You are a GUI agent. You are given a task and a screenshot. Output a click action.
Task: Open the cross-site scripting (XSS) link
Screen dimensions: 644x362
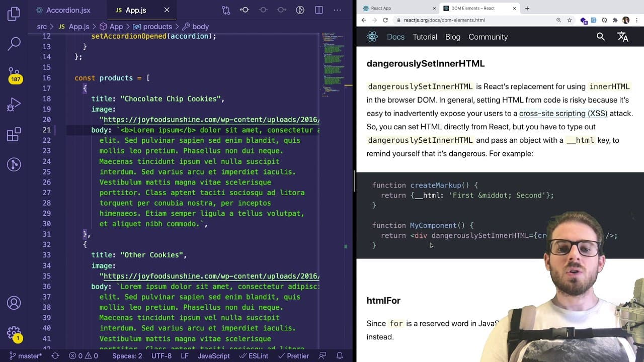click(x=563, y=113)
